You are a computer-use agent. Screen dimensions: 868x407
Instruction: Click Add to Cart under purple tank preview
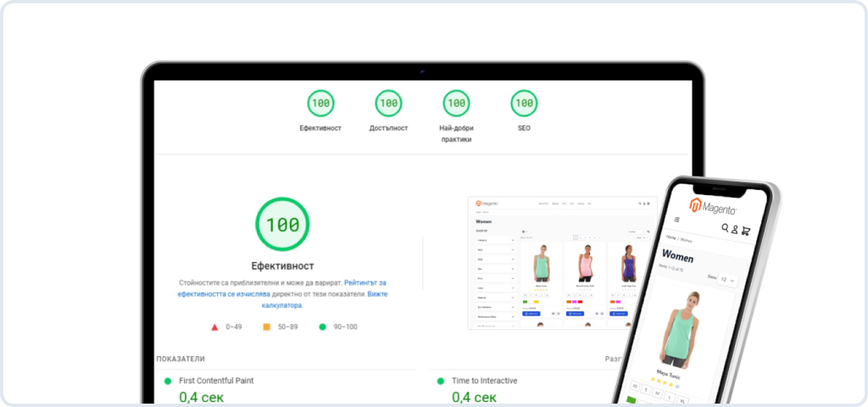pyautogui.click(x=618, y=314)
